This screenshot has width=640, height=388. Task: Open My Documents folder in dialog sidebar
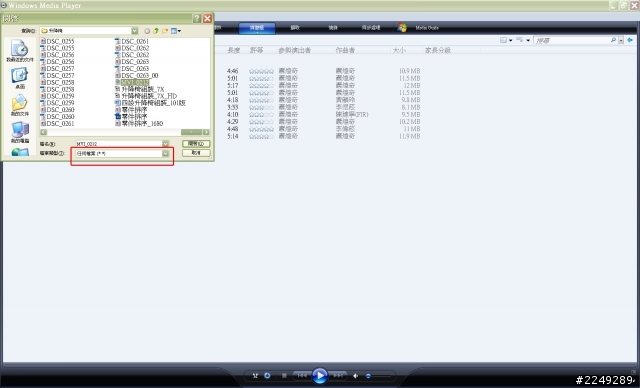pyautogui.click(x=19, y=105)
